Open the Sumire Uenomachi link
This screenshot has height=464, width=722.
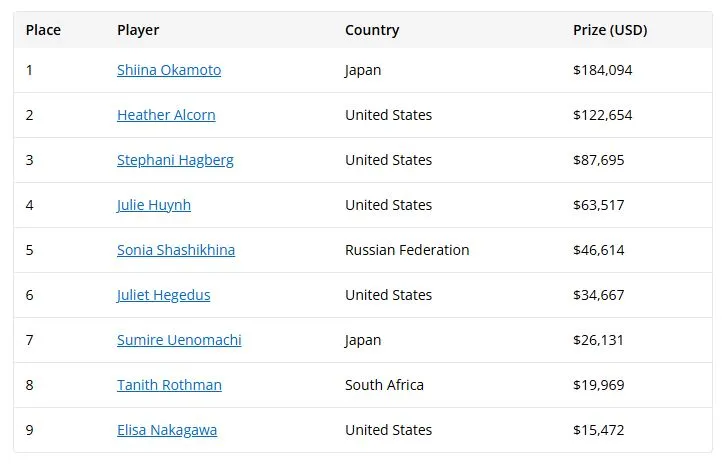(179, 340)
